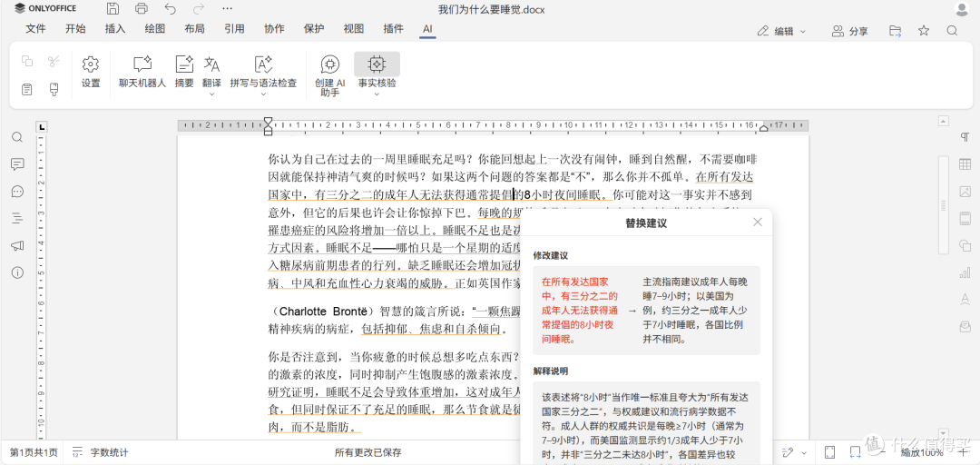Click the About info icon
The height and width of the screenshot is (465, 980).
(17, 272)
